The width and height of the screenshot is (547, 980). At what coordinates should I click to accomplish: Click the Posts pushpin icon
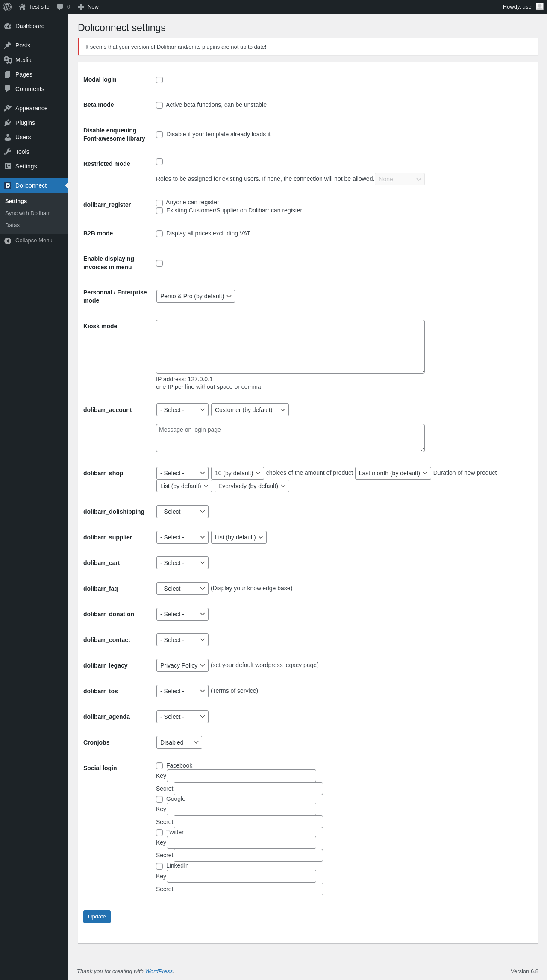[8, 45]
